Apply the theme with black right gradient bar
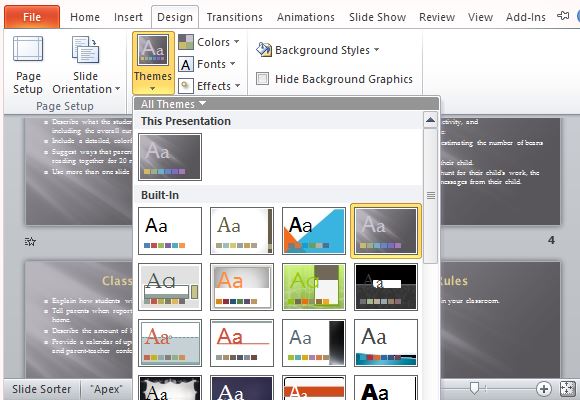 tap(314, 343)
